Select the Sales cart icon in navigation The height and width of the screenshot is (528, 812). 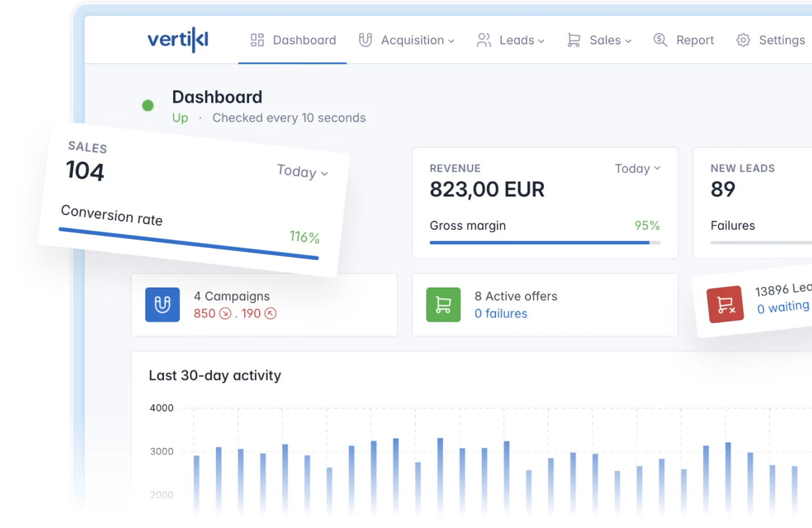pyautogui.click(x=573, y=40)
